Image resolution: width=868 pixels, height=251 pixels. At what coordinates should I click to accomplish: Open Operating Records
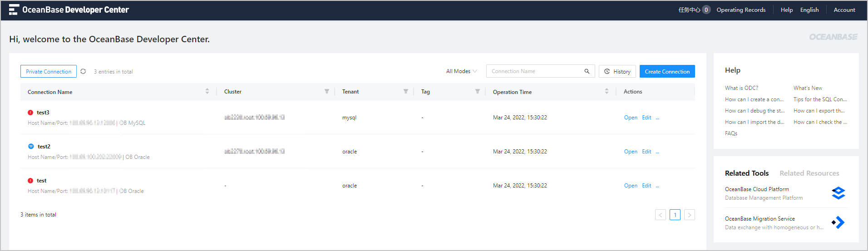point(741,10)
